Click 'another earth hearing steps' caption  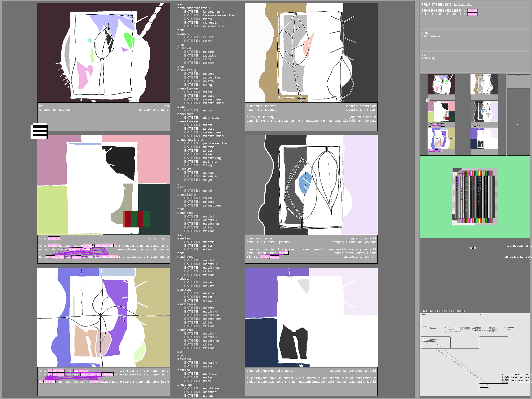pyautogui.click(x=261, y=108)
